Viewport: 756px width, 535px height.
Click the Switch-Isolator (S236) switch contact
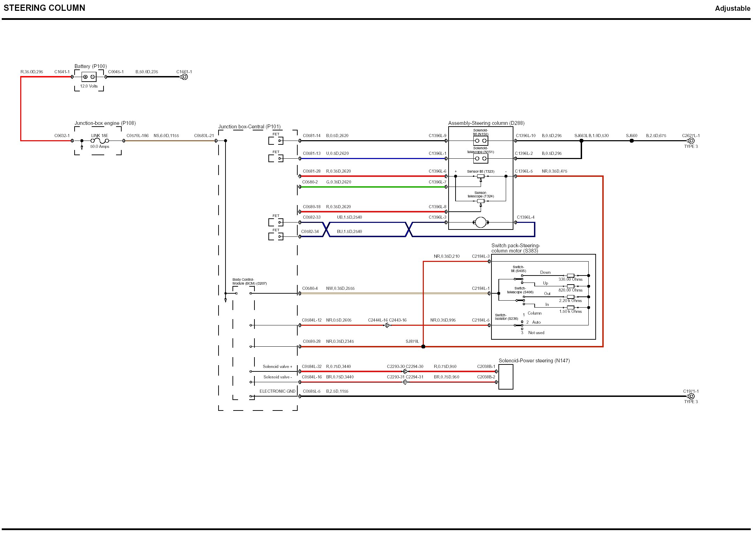click(519, 325)
